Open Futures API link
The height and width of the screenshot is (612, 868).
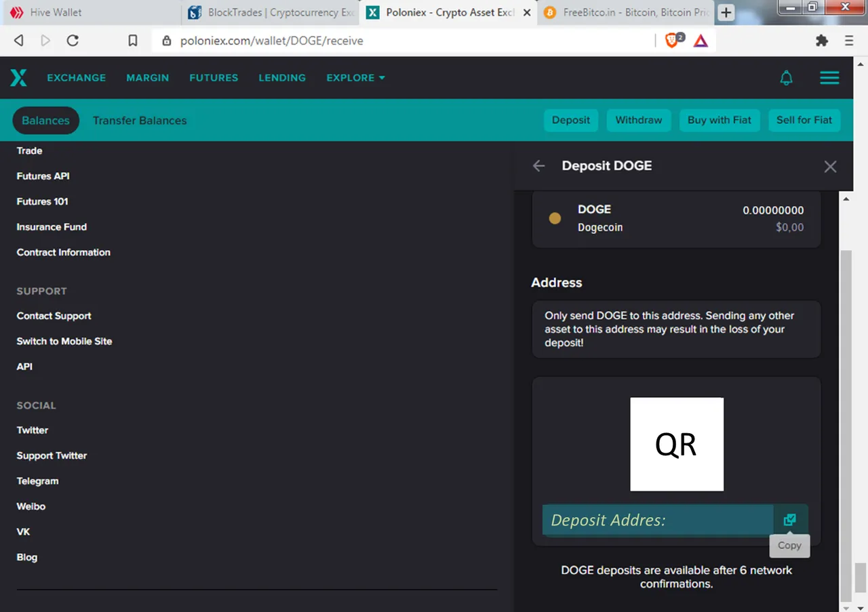coord(43,176)
